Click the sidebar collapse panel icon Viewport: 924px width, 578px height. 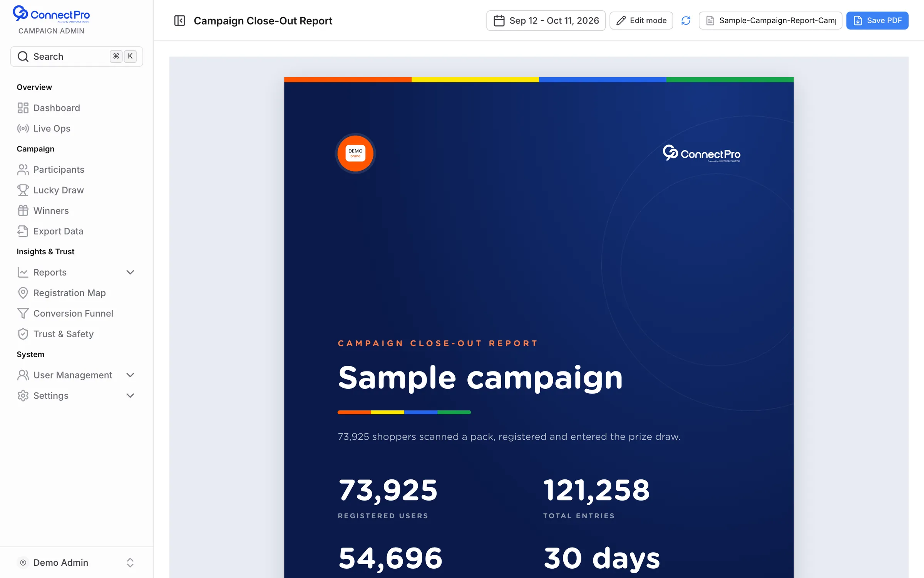point(179,20)
